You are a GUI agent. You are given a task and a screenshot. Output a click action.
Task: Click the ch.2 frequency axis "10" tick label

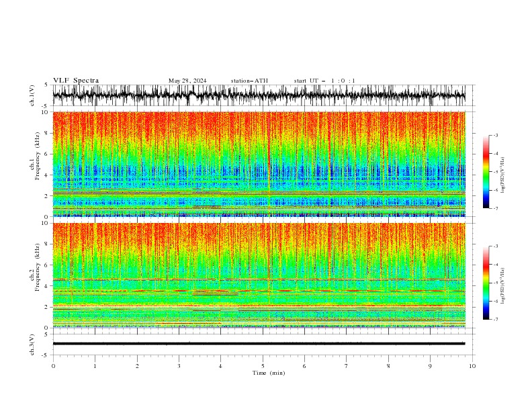pos(45,223)
